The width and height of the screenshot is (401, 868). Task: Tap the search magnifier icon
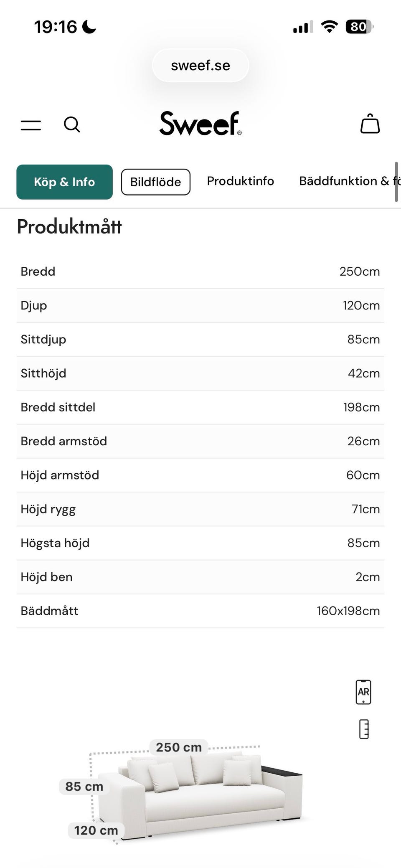(72, 124)
